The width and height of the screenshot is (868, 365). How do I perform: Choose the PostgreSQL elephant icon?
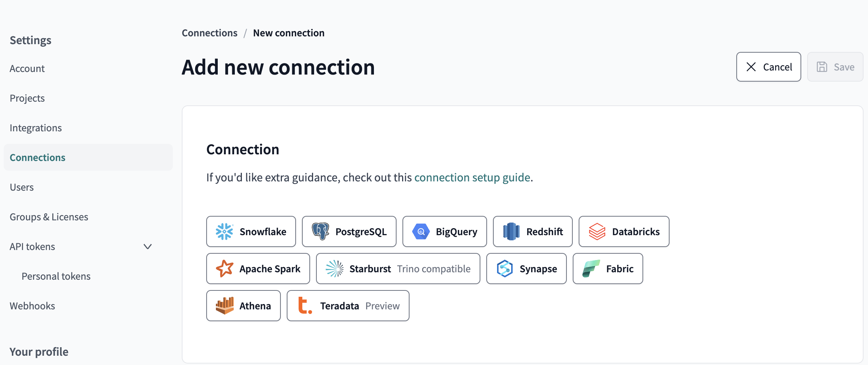click(x=320, y=231)
